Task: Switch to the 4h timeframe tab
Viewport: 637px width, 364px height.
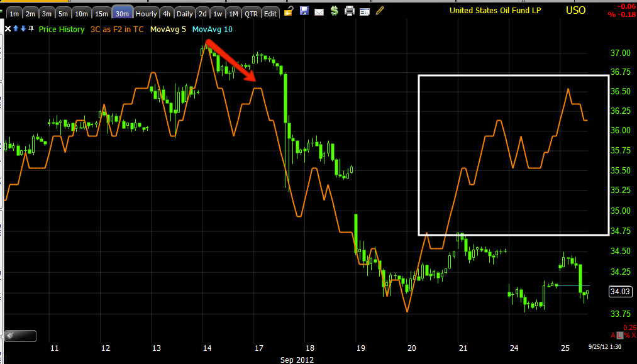Action: (x=167, y=13)
